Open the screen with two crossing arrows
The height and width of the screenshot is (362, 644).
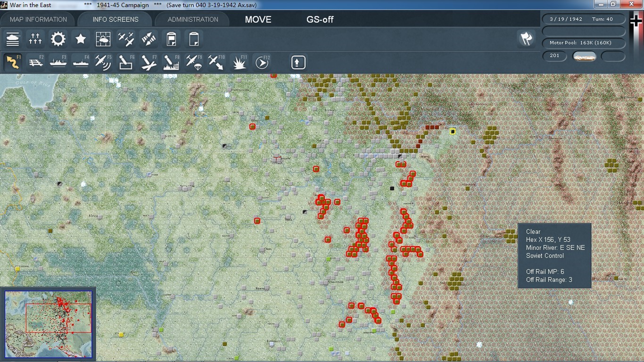[149, 39]
